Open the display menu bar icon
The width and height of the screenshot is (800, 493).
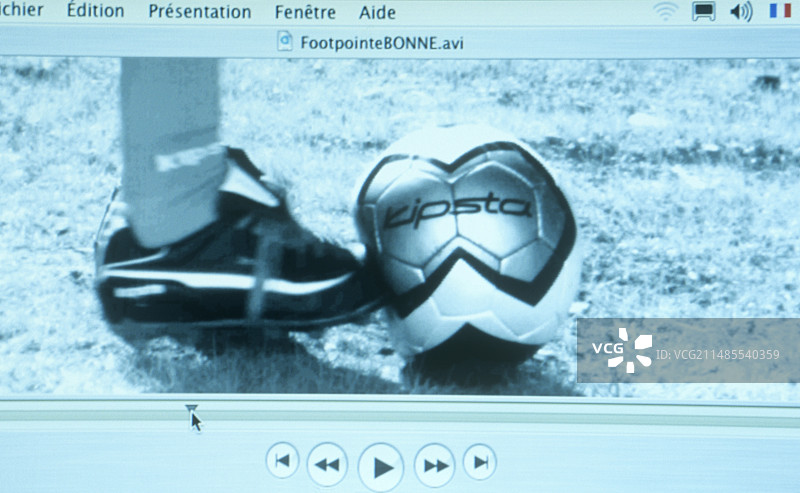click(x=704, y=11)
